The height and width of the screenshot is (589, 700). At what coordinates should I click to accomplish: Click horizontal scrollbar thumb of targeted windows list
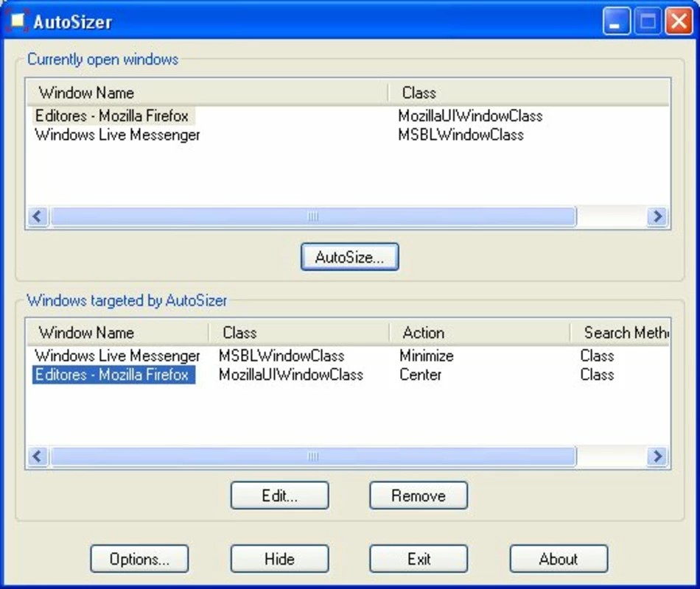point(313,456)
